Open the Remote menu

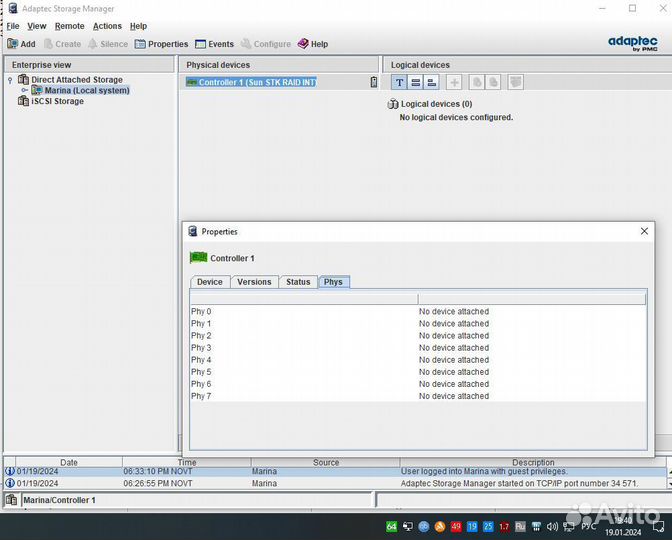tap(69, 26)
